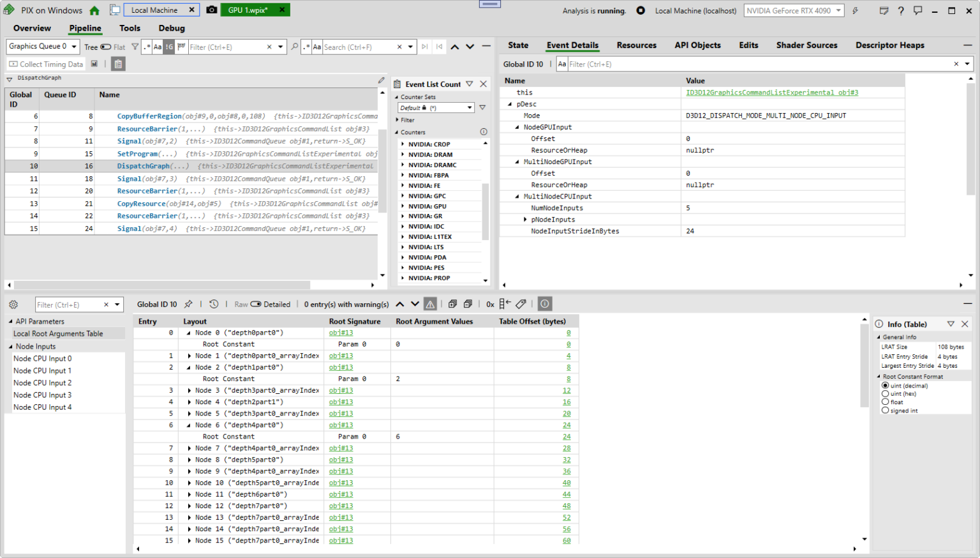The width and height of the screenshot is (980, 558).
Task: Expand the pNodeInputs row in Event Details
Action: coord(526,219)
